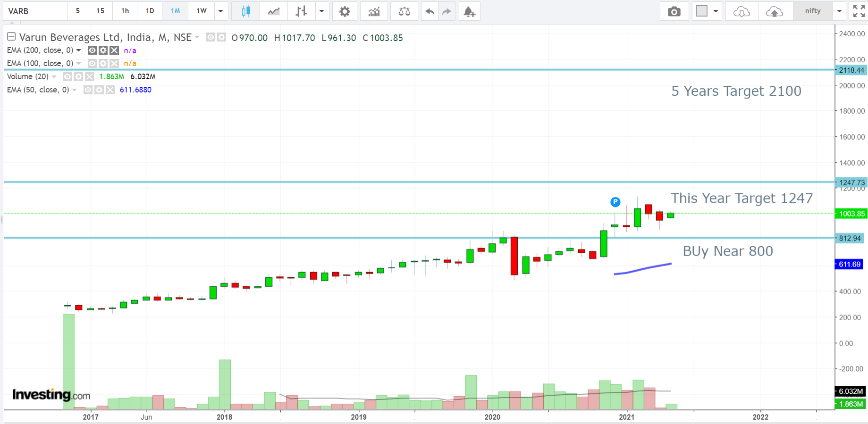Select the 15 minute timeframe
This screenshot has width=868, height=424.
coord(101,11)
